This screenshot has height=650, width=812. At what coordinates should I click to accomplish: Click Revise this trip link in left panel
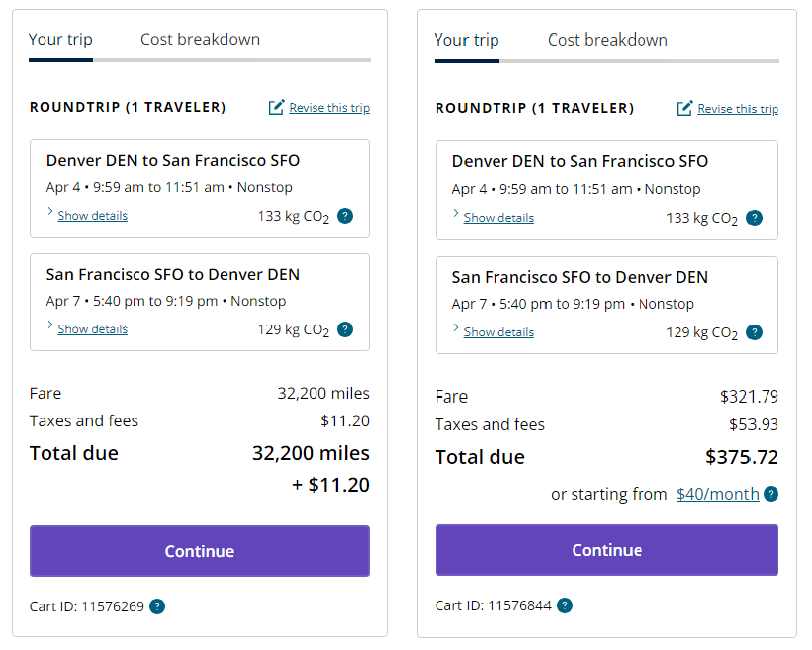[329, 108]
